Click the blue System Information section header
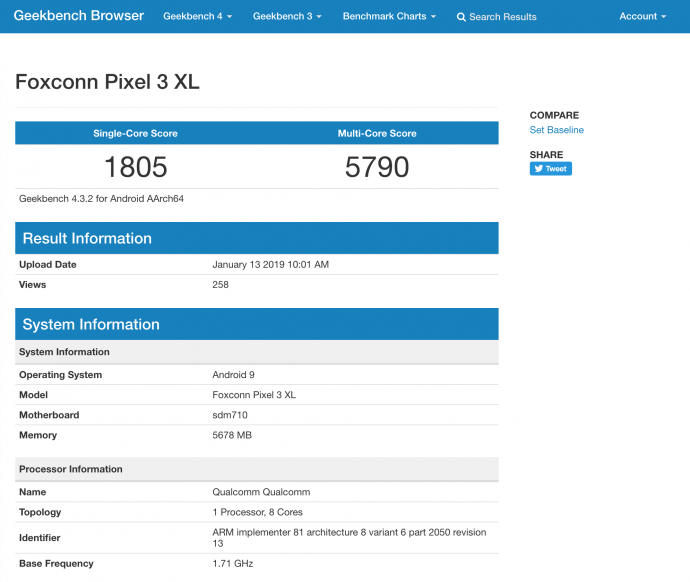The width and height of the screenshot is (690, 582). click(257, 324)
